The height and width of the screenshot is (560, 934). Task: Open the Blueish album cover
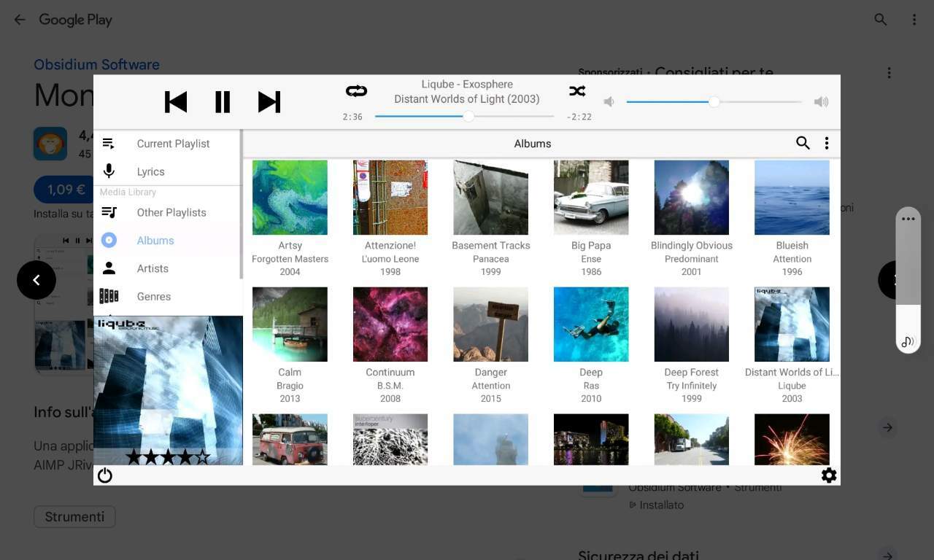click(x=792, y=198)
